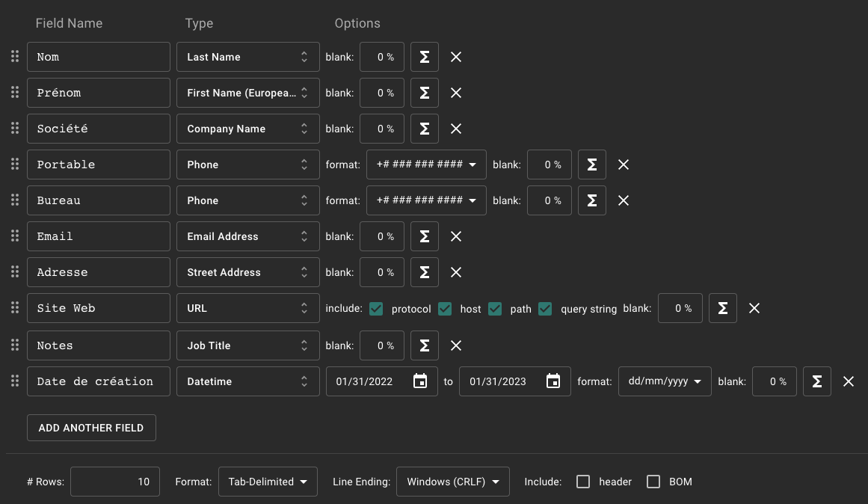Remove the Notes field

click(x=456, y=345)
